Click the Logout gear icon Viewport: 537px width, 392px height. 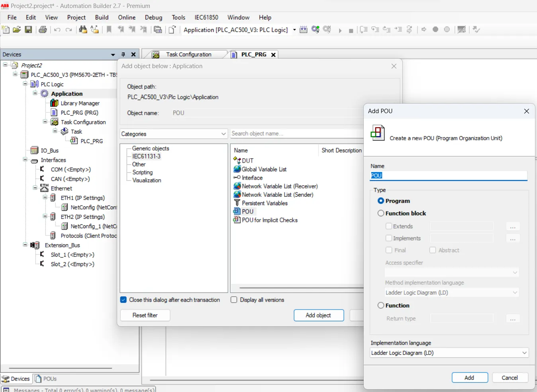coord(327,29)
